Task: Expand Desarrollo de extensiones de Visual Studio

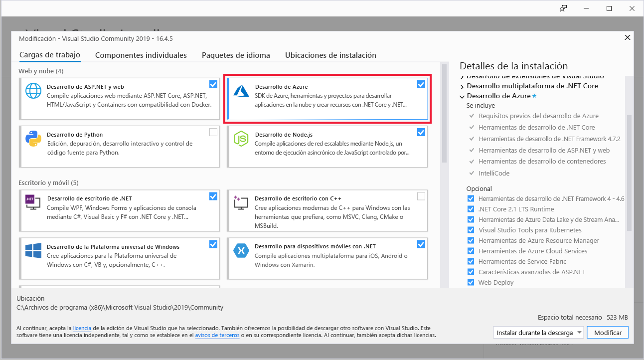Action: [462, 76]
